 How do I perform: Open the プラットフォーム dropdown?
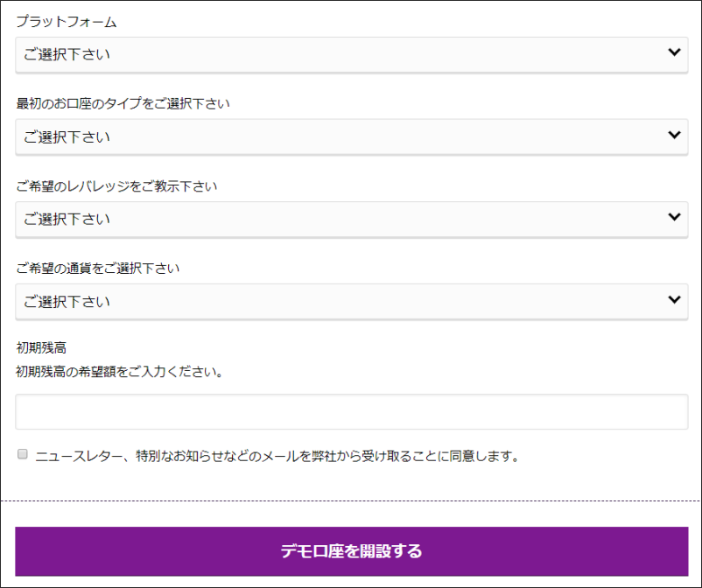(x=350, y=54)
